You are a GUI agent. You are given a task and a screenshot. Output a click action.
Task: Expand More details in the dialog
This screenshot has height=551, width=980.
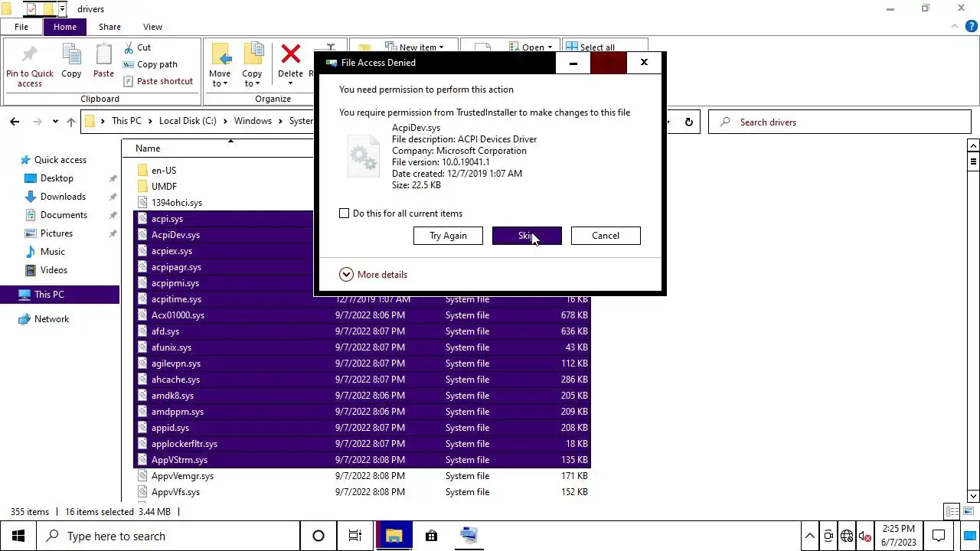point(374,275)
